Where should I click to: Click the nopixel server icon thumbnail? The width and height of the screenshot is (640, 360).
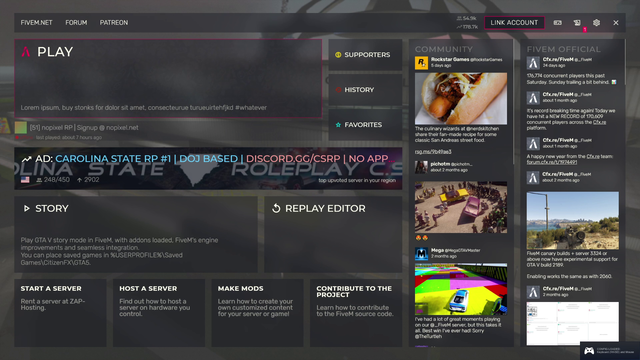[x=21, y=128]
